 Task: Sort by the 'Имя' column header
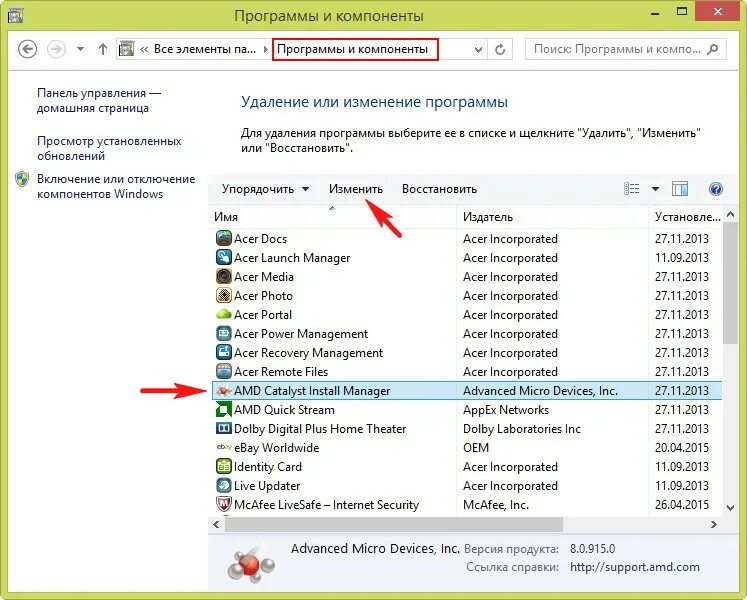[x=332, y=217]
